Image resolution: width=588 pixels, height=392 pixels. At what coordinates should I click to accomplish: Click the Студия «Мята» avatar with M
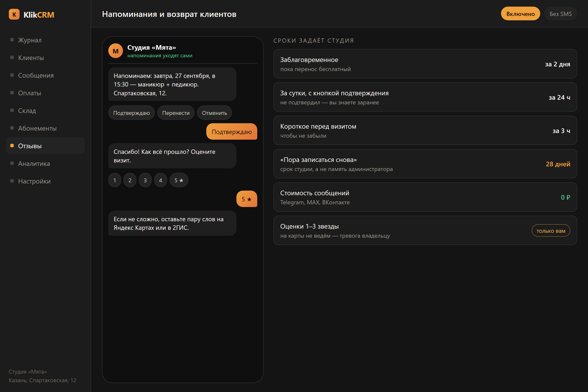[115, 51]
